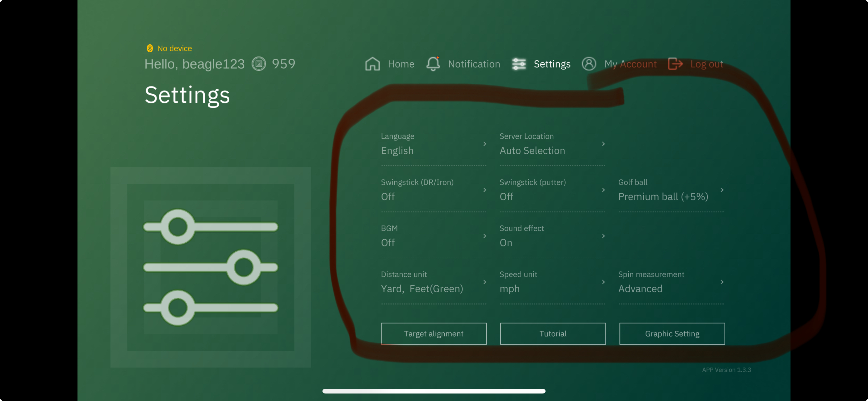The width and height of the screenshot is (868, 401).
Task: Open the Tutorial button
Action: pos(553,334)
